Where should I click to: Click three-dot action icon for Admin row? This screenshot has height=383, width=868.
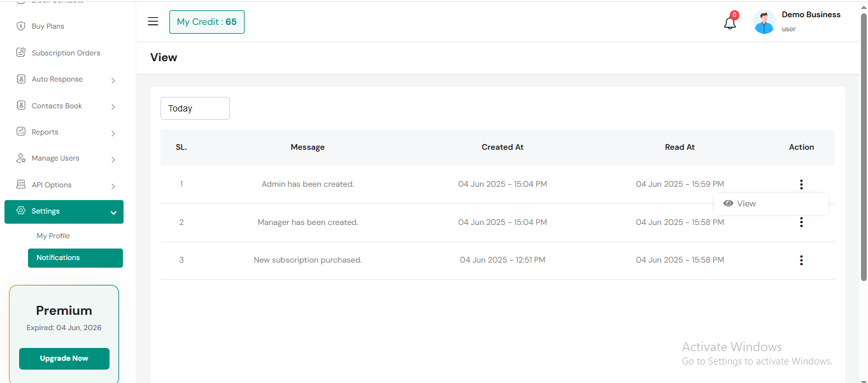(x=801, y=184)
